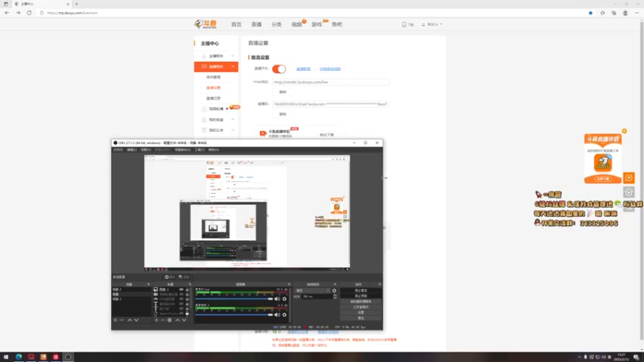This screenshot has height=362, width=644.
Task: Open the OBS app from Windows taskbar
Action: coord(68,357)
